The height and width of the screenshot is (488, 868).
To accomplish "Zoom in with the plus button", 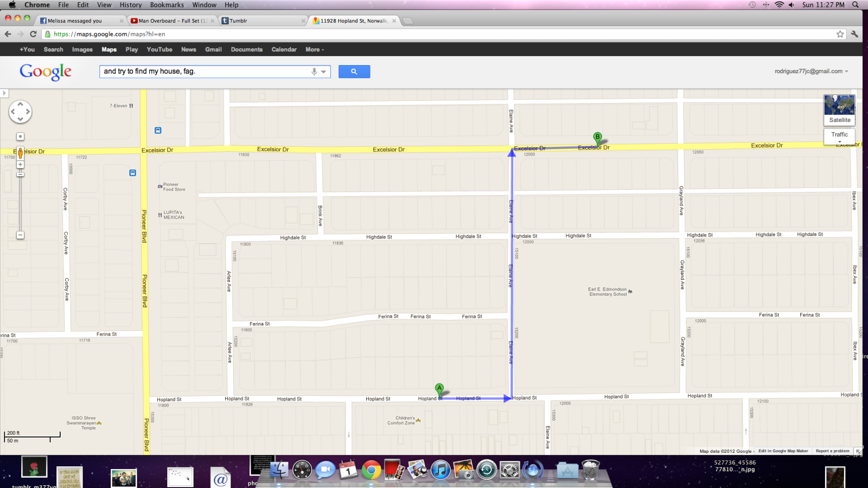I will (20, 164).
